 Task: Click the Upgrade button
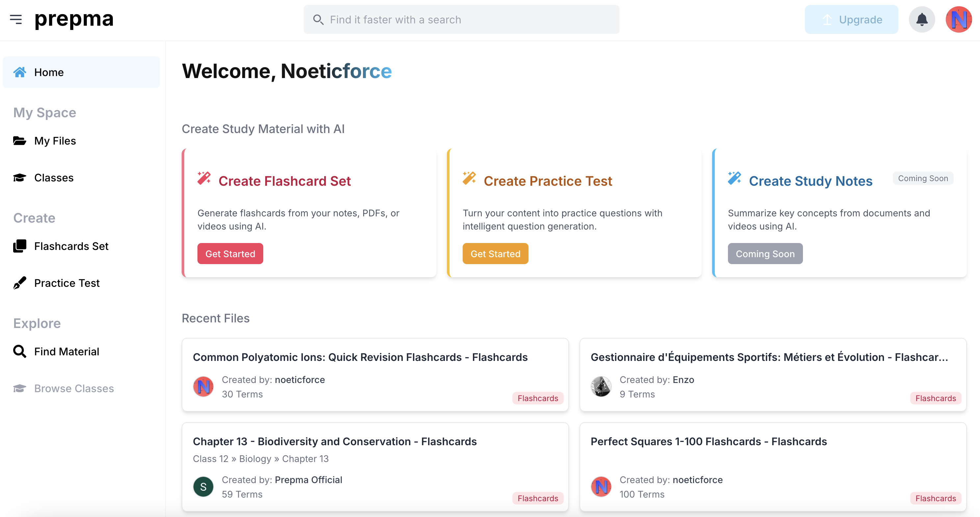pyautogui.click(x=851, y=19)
